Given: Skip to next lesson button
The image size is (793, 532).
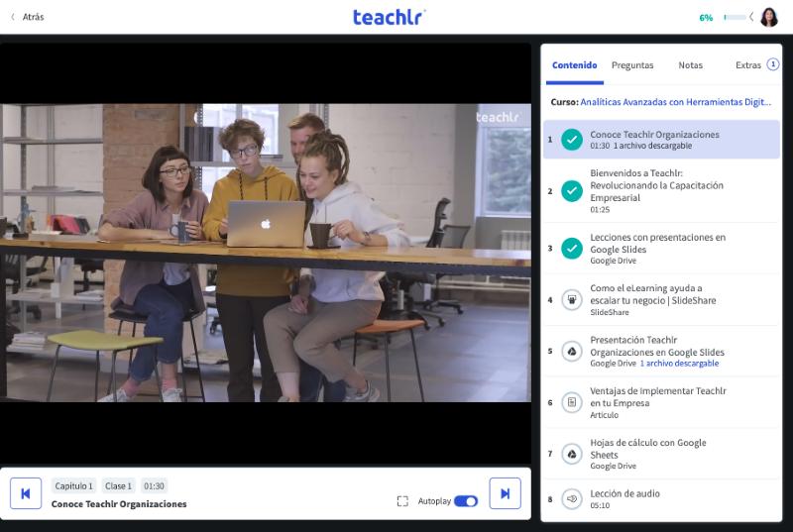Looking at the screenshot, I should [x=505, y=493].
